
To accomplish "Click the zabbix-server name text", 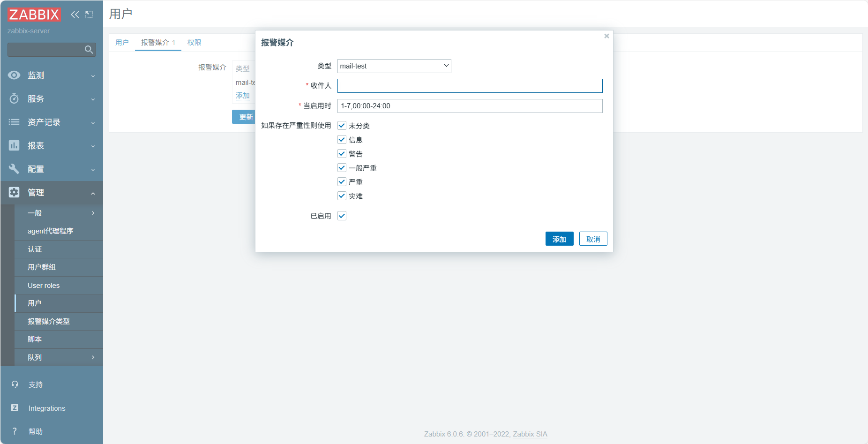I will pos(29,31).
